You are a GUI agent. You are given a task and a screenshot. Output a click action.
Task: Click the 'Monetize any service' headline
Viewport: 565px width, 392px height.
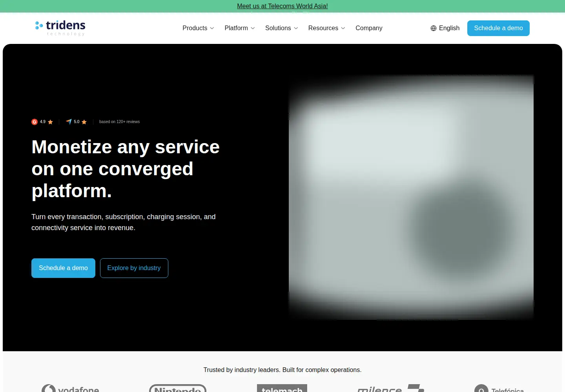[x=126, y=169]
